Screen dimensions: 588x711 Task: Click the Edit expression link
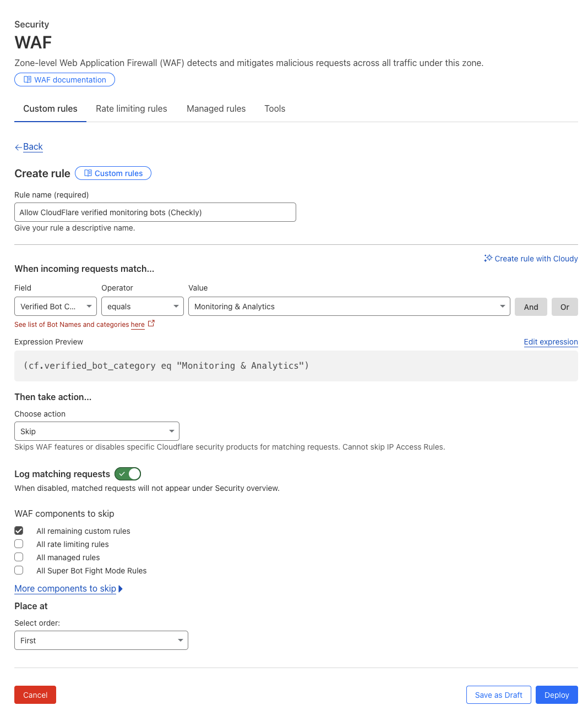pos(551,342)
